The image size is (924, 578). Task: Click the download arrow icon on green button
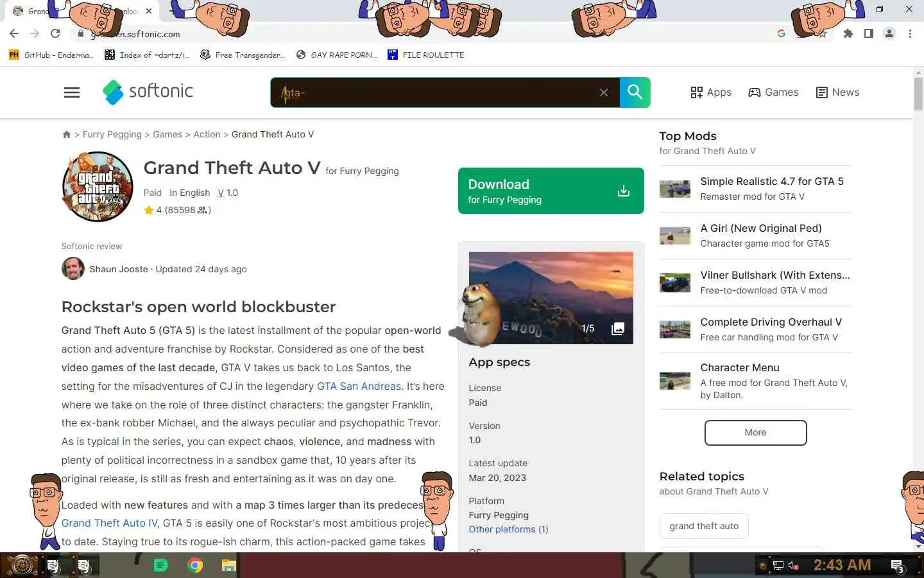[x=623, y=191]
